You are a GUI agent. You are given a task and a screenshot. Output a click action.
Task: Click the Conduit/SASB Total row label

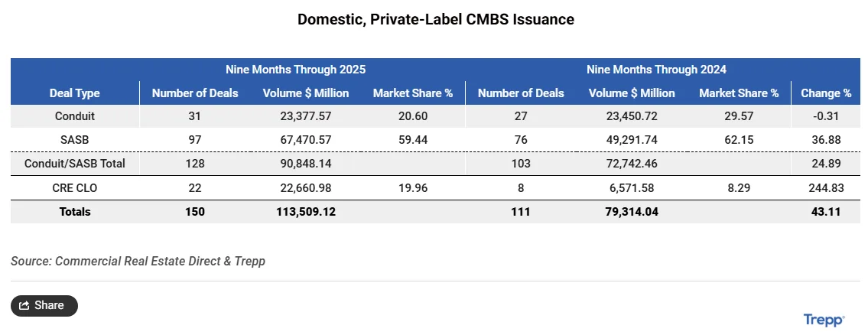point(75,164)
